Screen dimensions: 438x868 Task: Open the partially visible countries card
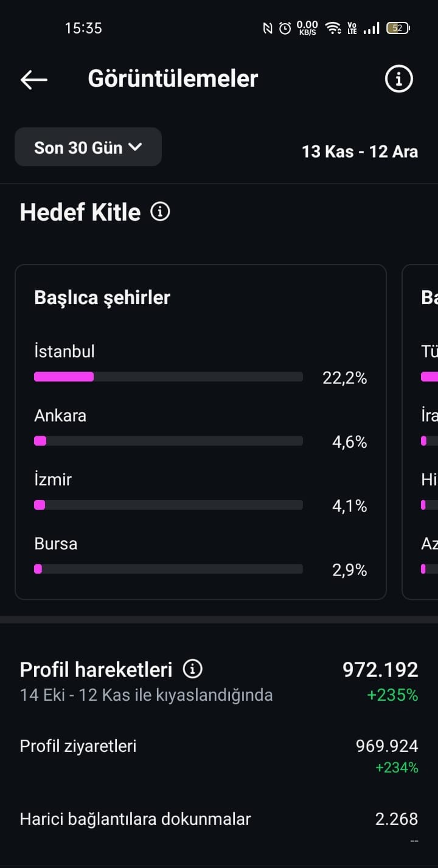coord(420,432)
